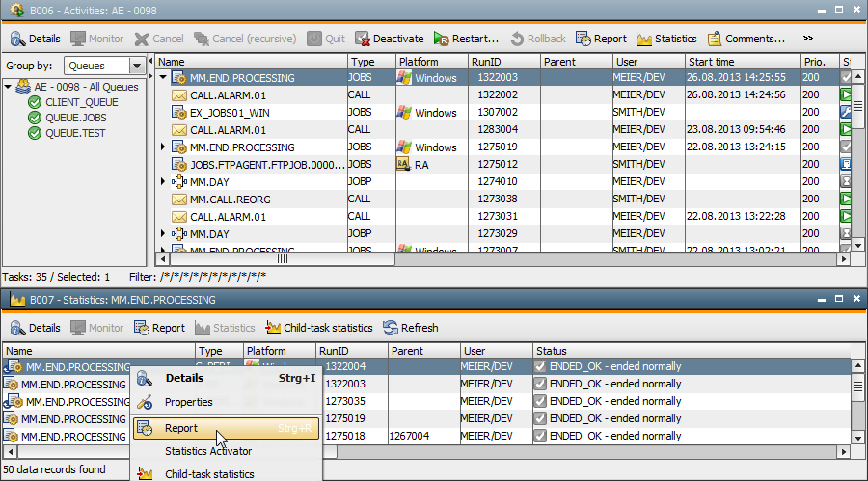
Task: Click Statistics window title bar icon
Action: click(x=17, y=300)
